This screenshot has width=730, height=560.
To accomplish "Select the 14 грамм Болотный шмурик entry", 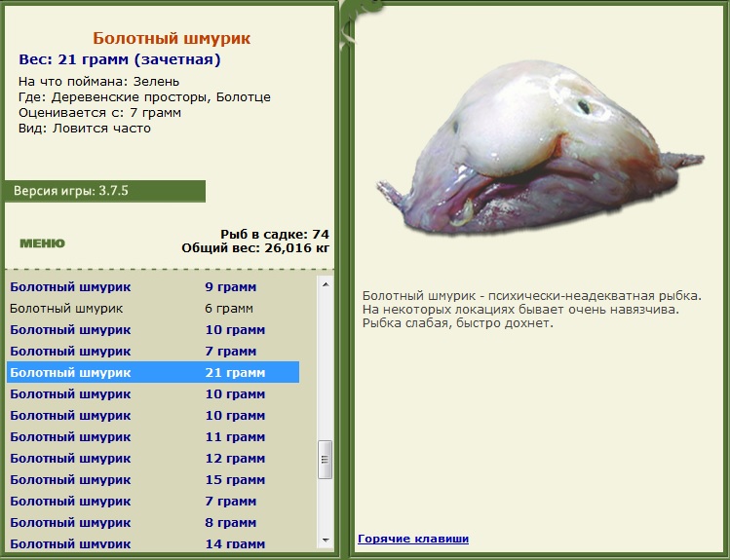I will point(153,542).
